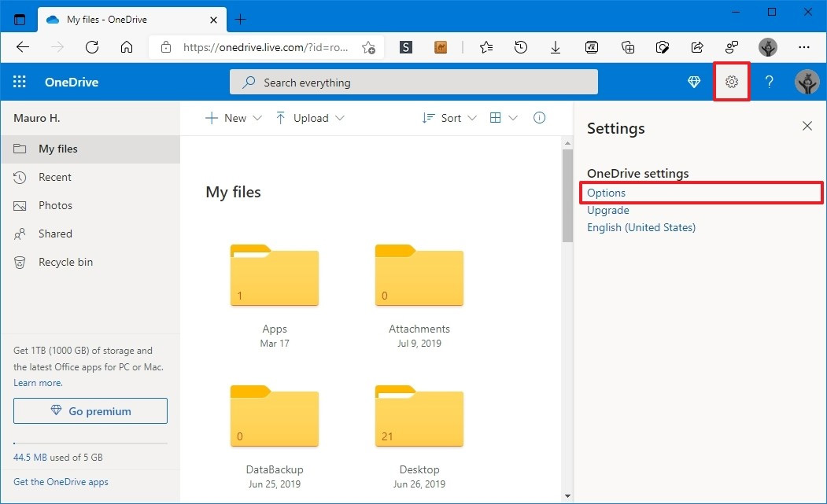This screenshot has width=827, height=504.
Task: Open the view layout switcher dropdown
Action: coord(504,118)
